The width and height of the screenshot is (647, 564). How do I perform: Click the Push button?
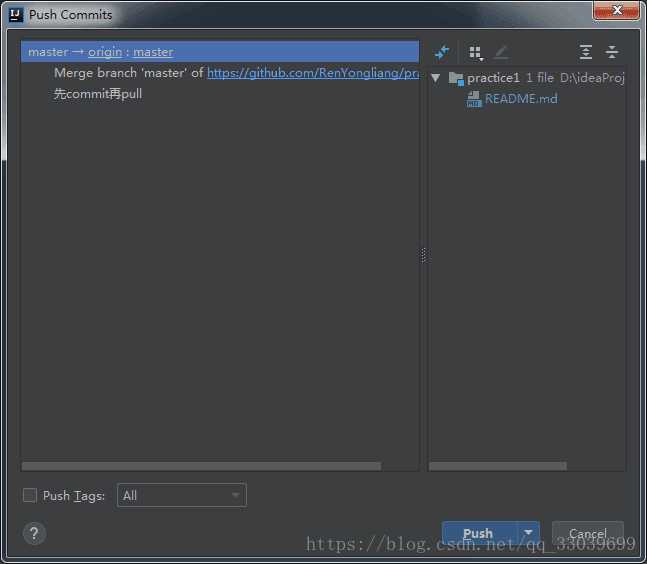click(479, 533)
